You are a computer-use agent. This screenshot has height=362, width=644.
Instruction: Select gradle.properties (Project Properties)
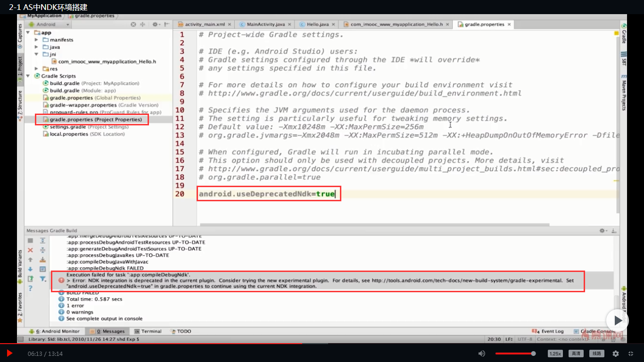click(92, 120)
